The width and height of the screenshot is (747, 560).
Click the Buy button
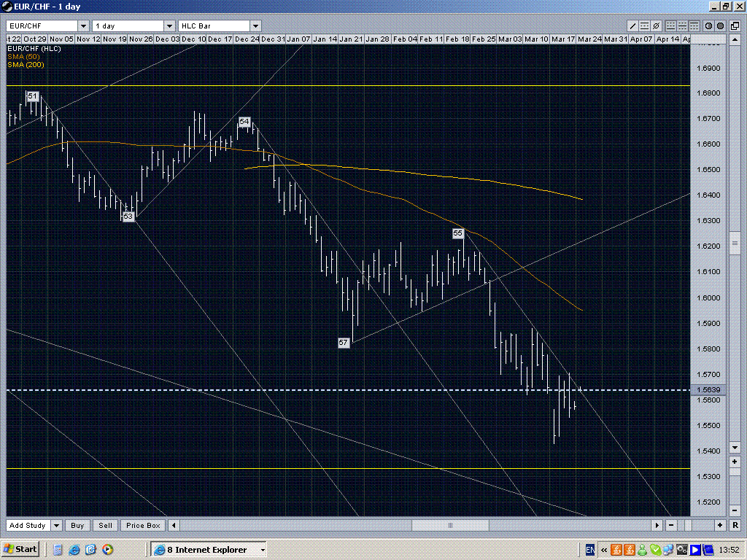click(77, 525)
